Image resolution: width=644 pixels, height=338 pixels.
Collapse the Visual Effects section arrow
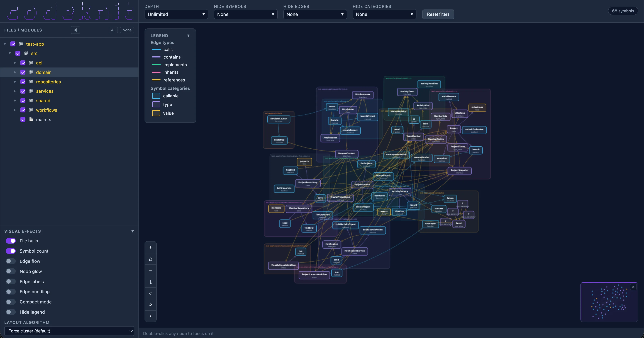(133, 231)
